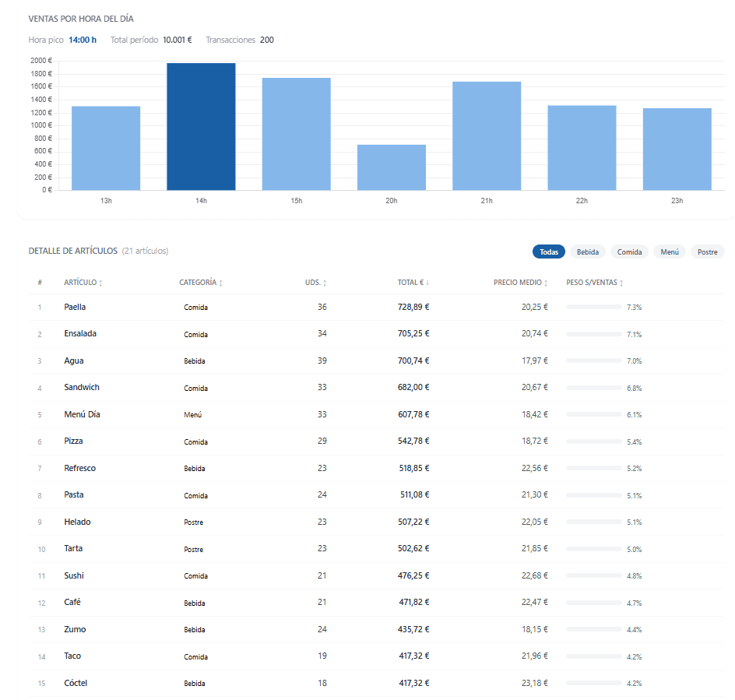Show only Menú category articles

[670, 252]
